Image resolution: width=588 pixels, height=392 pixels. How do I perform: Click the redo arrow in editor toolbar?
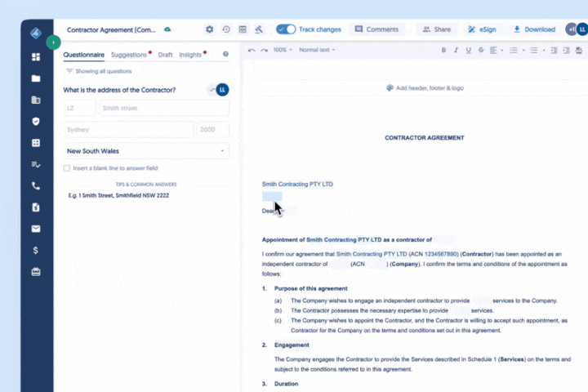pos(264,50)
